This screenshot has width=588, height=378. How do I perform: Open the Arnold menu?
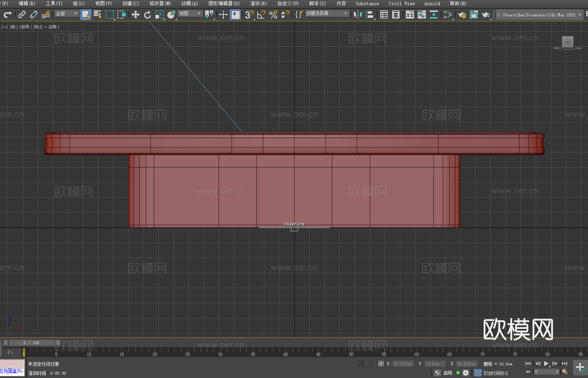432,4
